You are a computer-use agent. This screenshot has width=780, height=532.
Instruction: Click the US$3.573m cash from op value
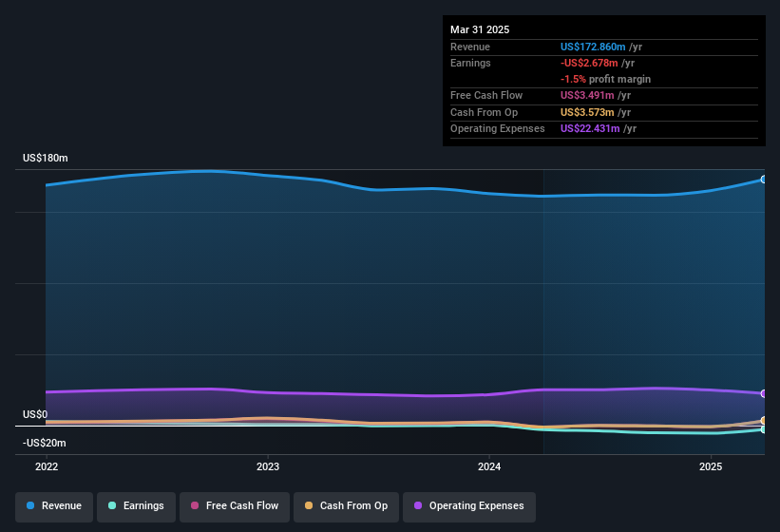[x=587, y=112]
